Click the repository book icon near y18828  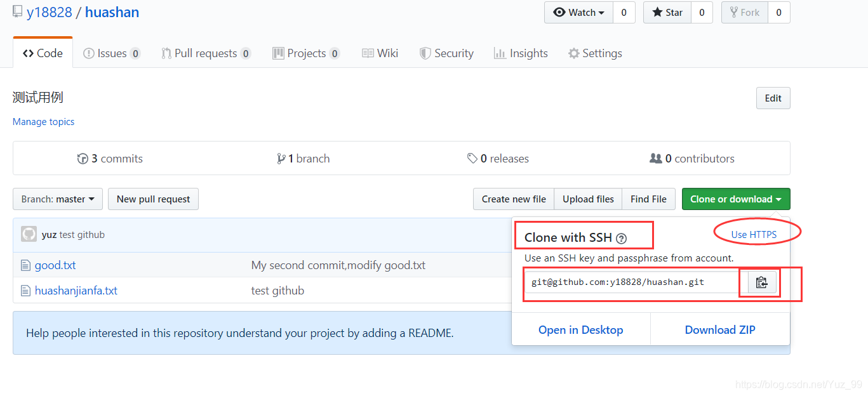coord(18,12)
